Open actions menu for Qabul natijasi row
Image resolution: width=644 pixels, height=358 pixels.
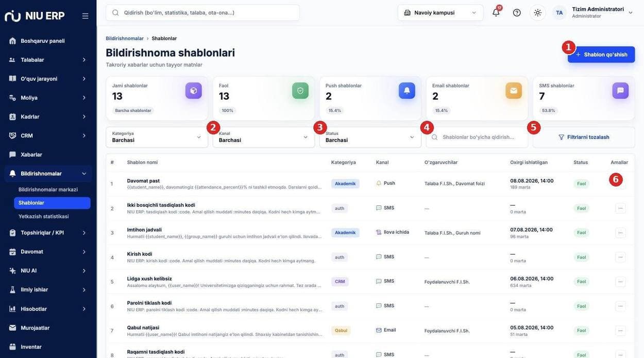click(x=620, y=331)
